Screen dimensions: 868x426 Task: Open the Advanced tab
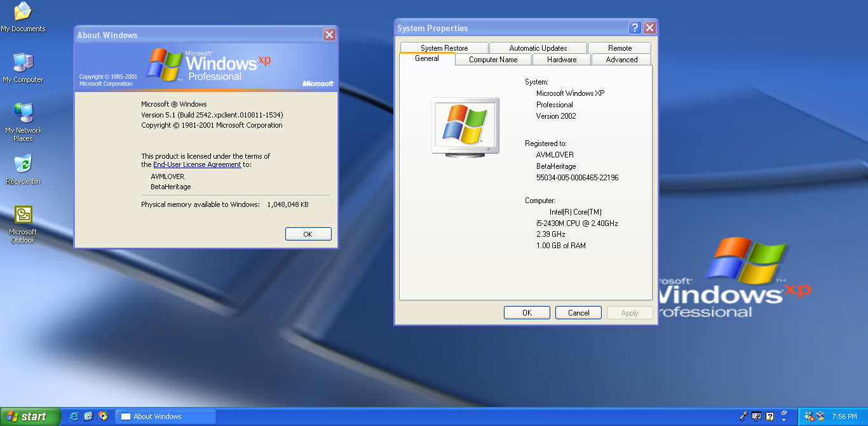point(621,60)
